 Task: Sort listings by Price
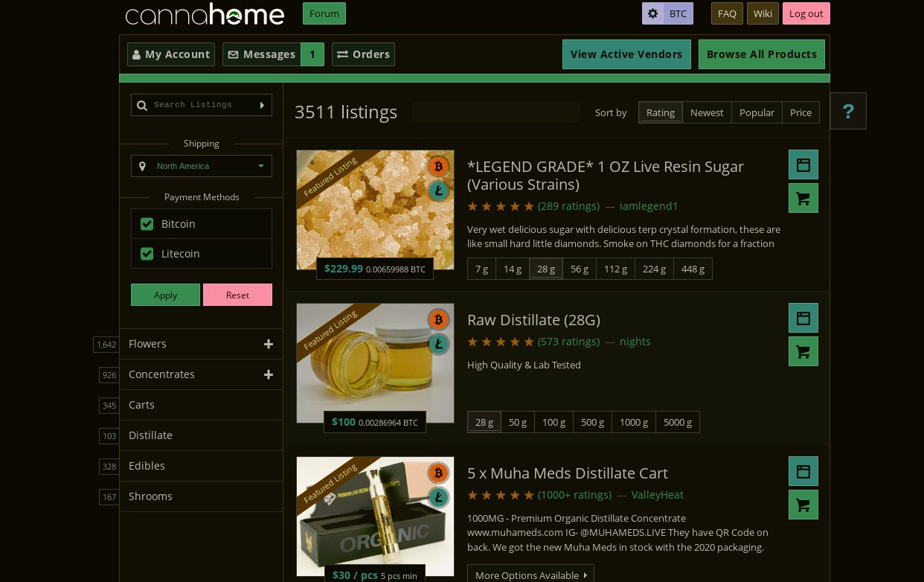pos(801,112)
